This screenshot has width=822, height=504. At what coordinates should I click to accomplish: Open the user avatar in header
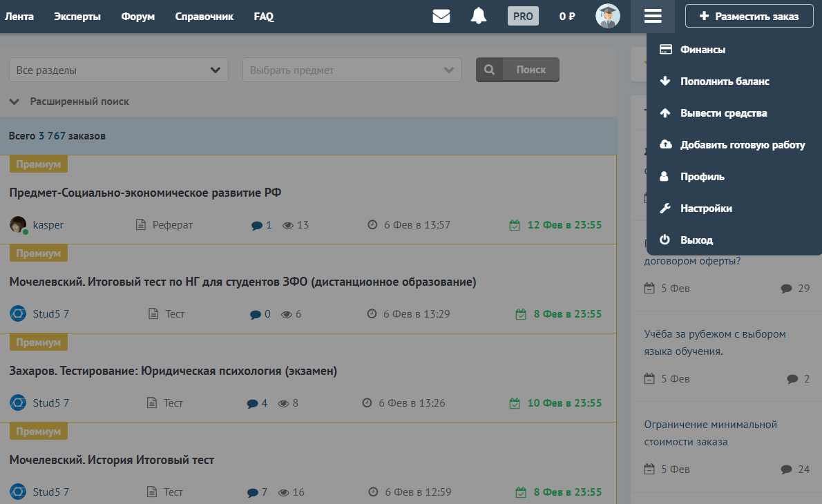(607, 17)
